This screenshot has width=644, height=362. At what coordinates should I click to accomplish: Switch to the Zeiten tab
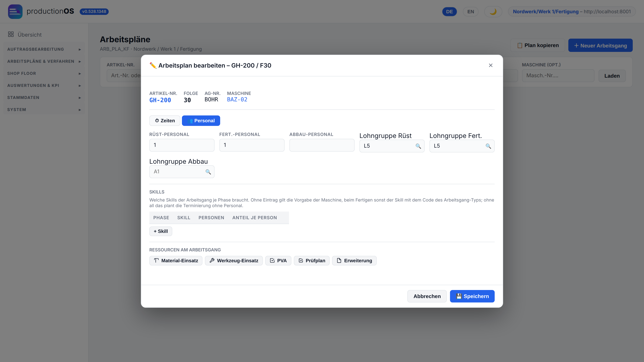tap(165, 121)
